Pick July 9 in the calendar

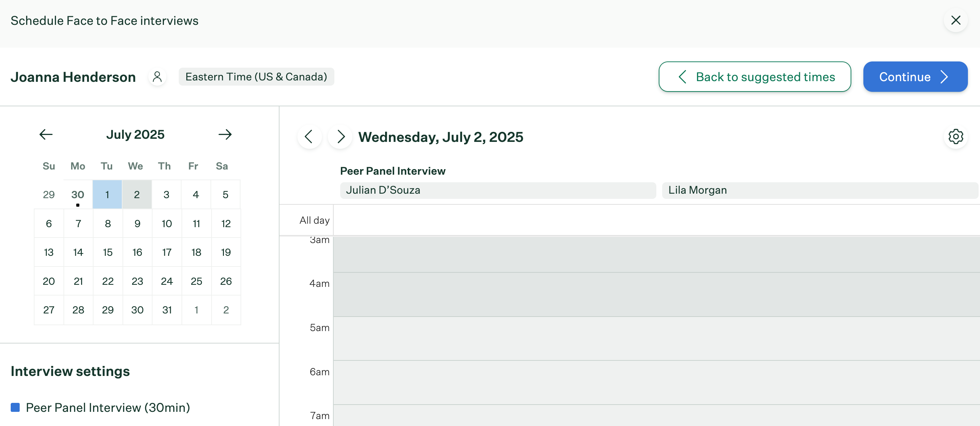(x=137, y=223)
